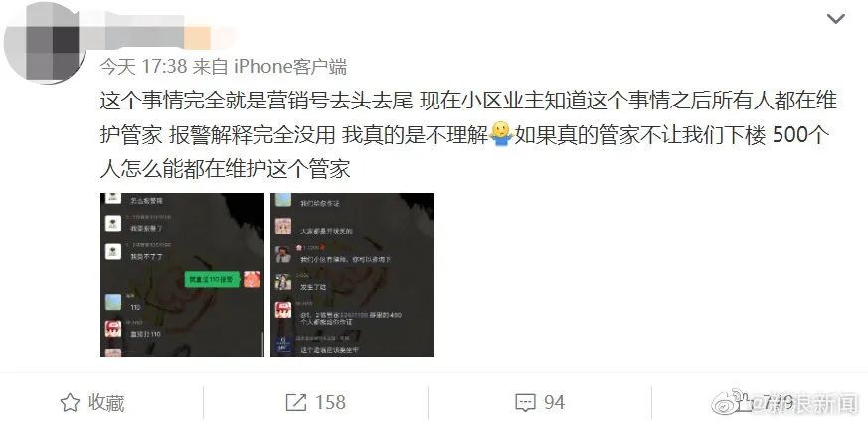Click the 收藏 favorite label
This screenshot has height=424, width=868.
point(106,403)
